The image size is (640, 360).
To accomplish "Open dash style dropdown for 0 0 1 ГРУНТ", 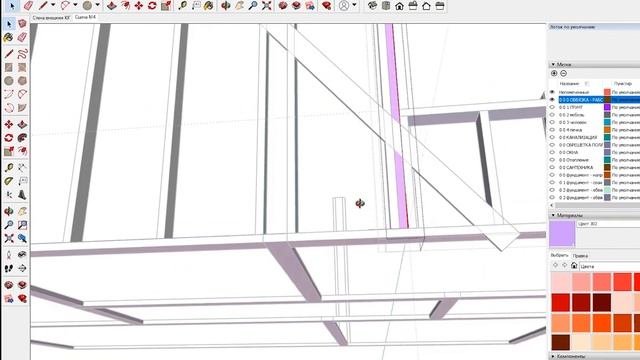I will pos(626,107).
